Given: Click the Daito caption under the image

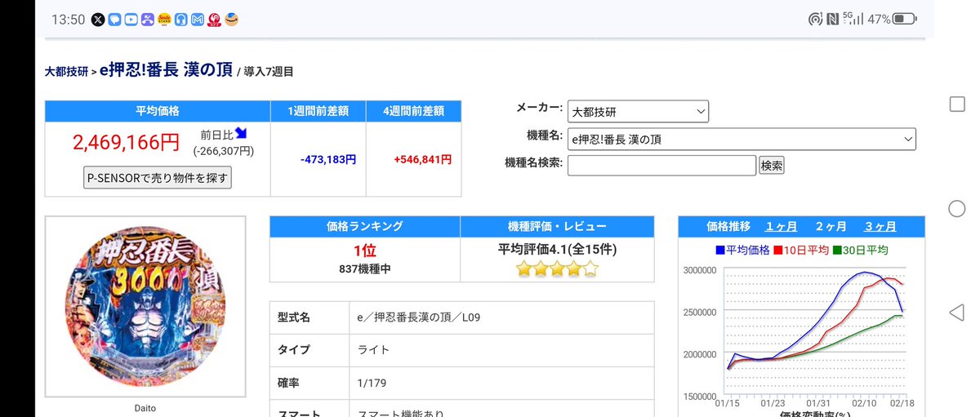Looking at the screenshot, I should tap(145, 408).
